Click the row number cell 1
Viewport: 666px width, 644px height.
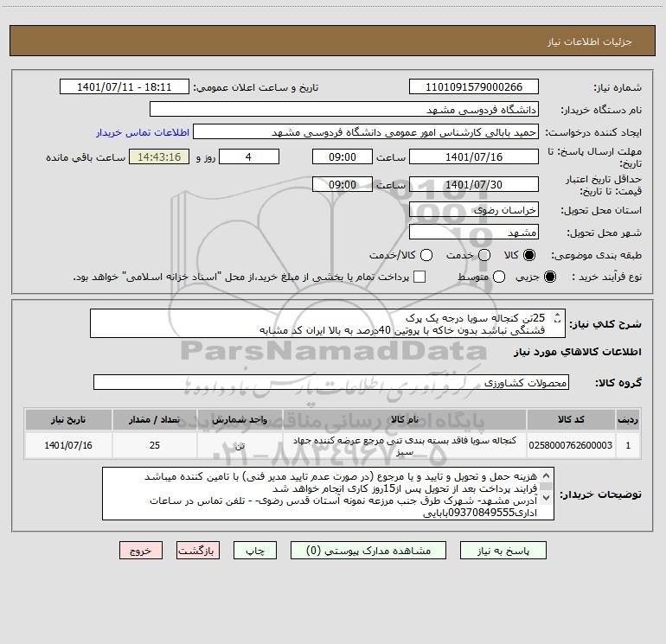628,445
